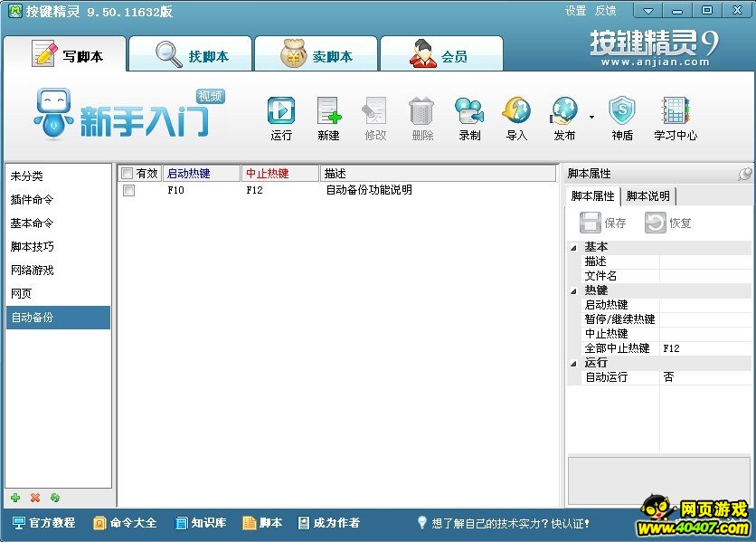Select the 自动备份 category
756x542 pixels.
click(58, 318)
